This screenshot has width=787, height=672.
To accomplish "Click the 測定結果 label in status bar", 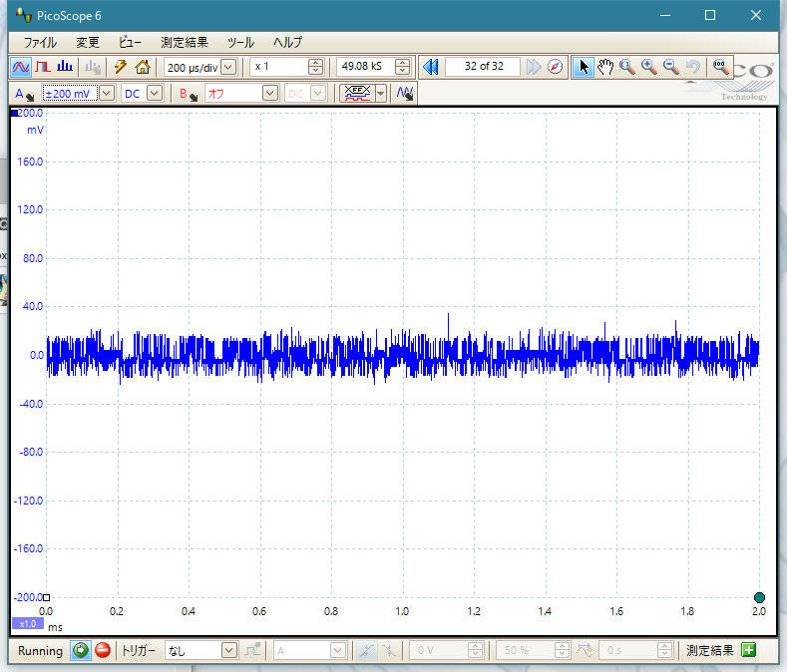I will pos(710,650).
